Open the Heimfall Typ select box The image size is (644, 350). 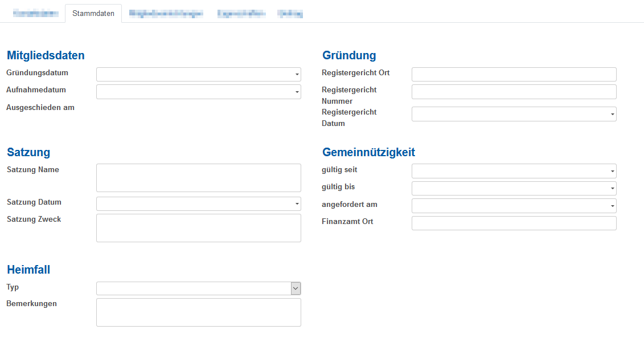(x=198, y=288)
